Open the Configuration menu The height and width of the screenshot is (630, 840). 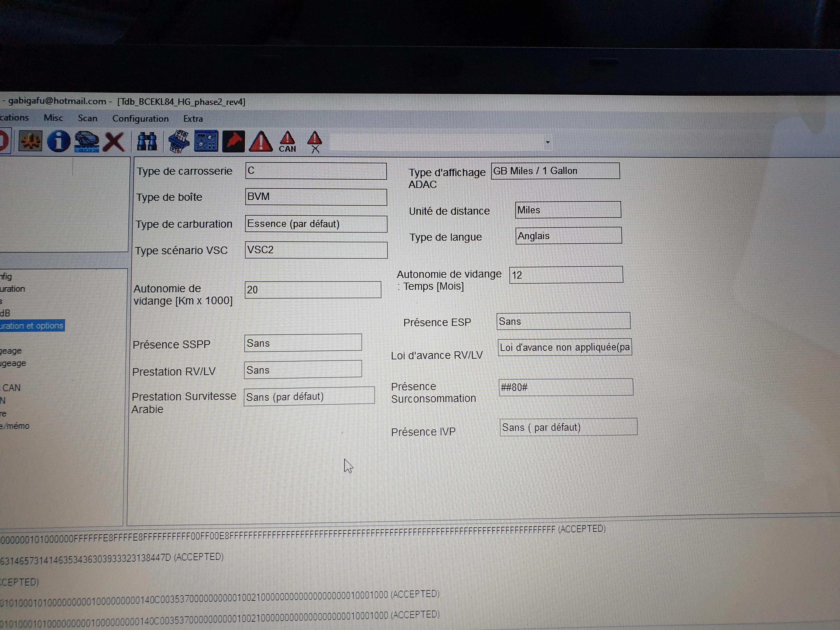coord(140,119)
